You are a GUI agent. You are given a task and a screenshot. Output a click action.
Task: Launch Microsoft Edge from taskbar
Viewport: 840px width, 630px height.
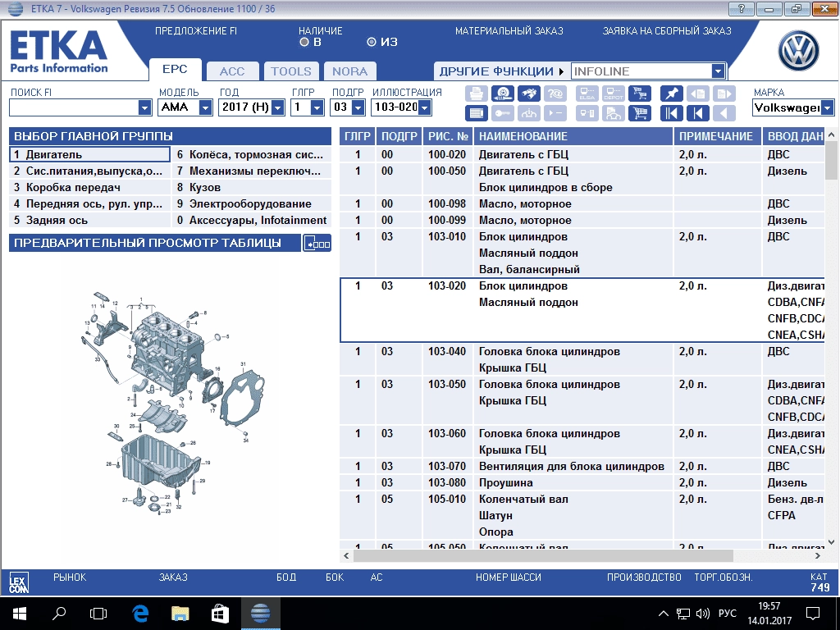(x=139, y=614)
